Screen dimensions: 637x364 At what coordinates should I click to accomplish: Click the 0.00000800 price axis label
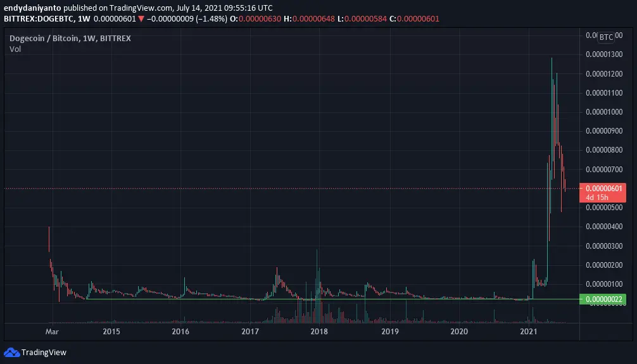pyautogui.click(x=604, y=150)
